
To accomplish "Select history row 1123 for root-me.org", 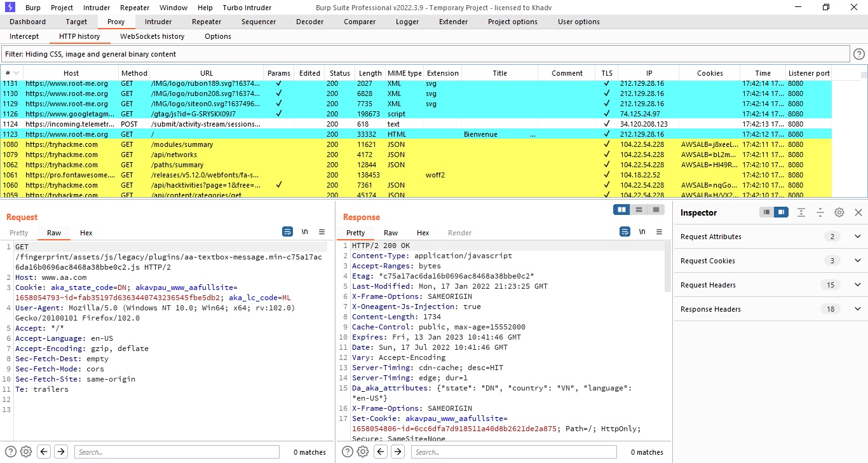I will (417, 134).
